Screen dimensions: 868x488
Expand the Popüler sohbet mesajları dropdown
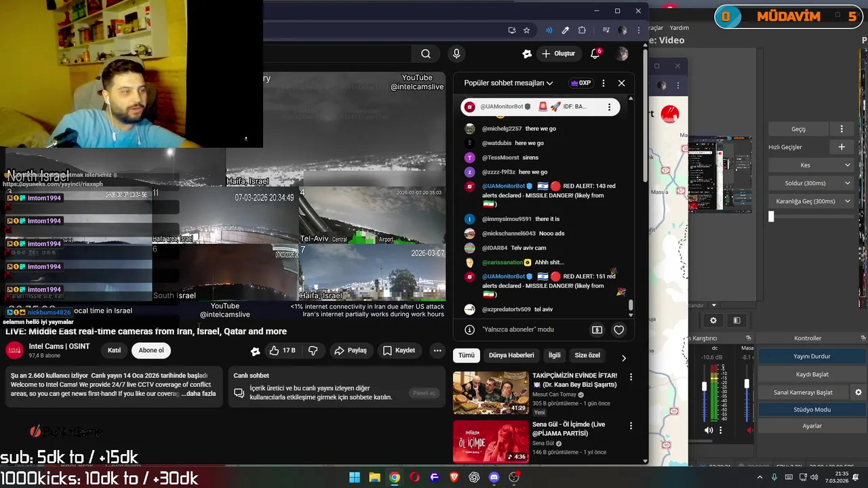coord(508,83)
